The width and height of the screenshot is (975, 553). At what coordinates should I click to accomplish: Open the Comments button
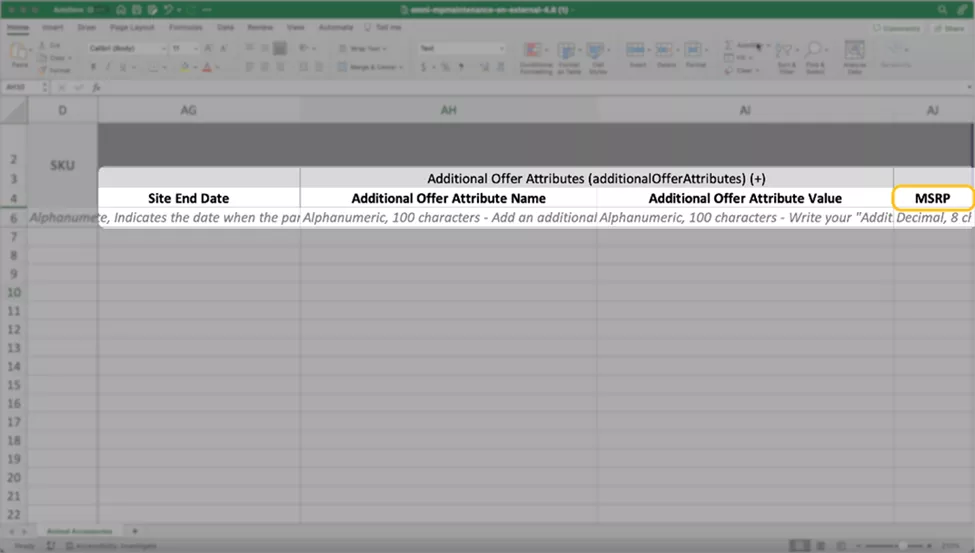[x=901, y=28]
